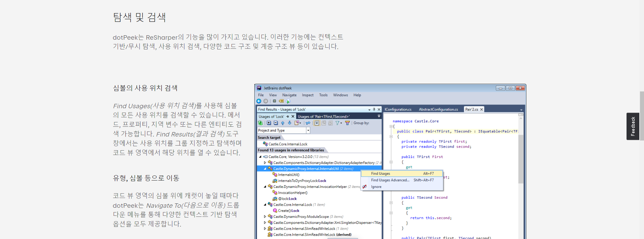Viewport: 644px width, 239px height.
Task: Click the JetBrains dotPeek app icon
Action: coord(259,88)
